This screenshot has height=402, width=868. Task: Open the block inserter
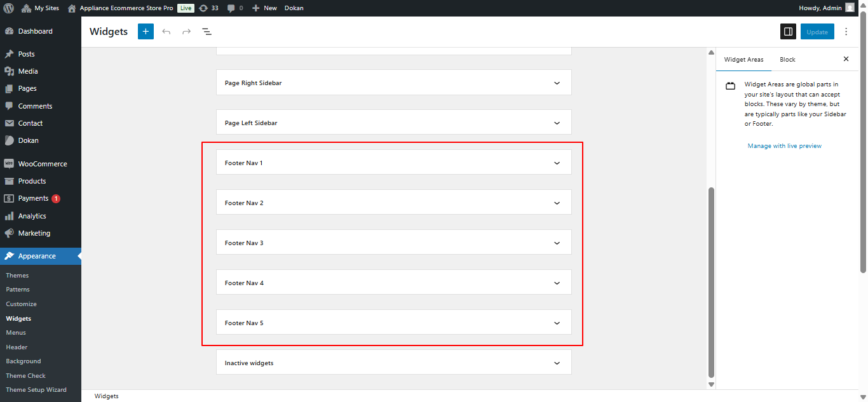tap(146, 31)
